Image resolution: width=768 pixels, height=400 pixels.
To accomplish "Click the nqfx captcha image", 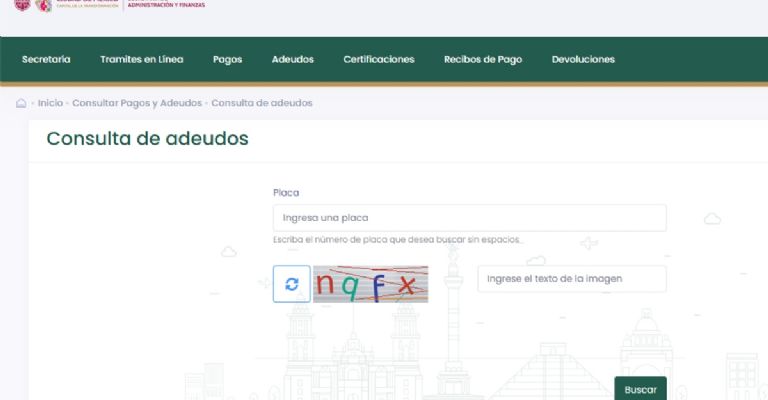I will click(x=370, y=284).
